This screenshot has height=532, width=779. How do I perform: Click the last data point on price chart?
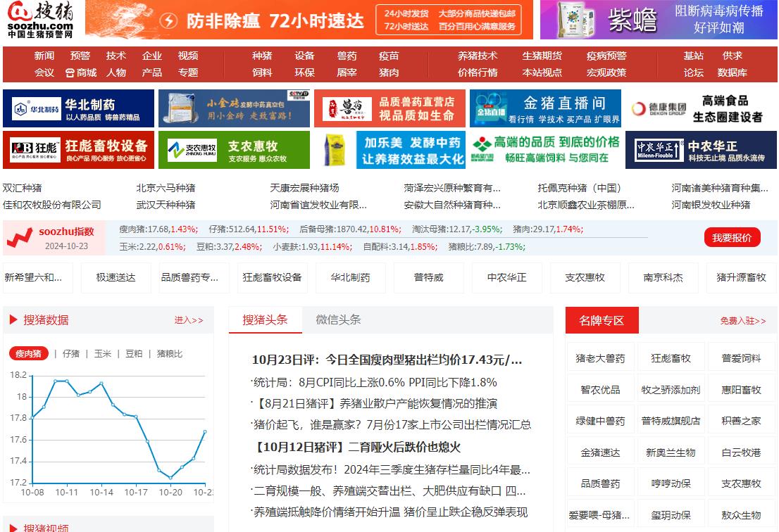(x=205, y=432)
